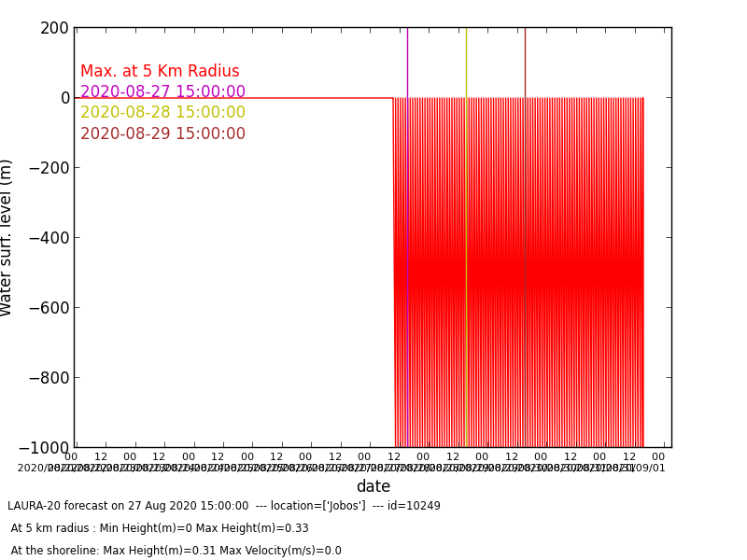
Task: Click the −800 y-axis tick label
Action: point(49,378)
